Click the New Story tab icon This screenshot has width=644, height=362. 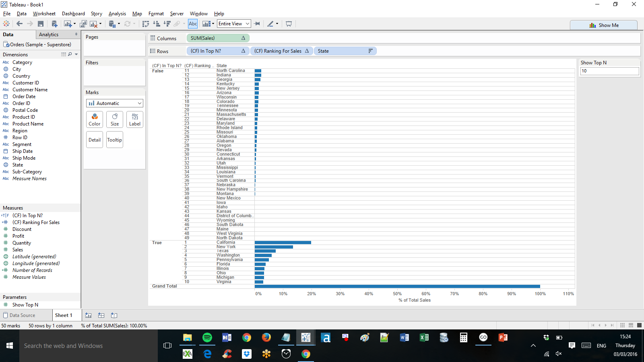[114, 315]
